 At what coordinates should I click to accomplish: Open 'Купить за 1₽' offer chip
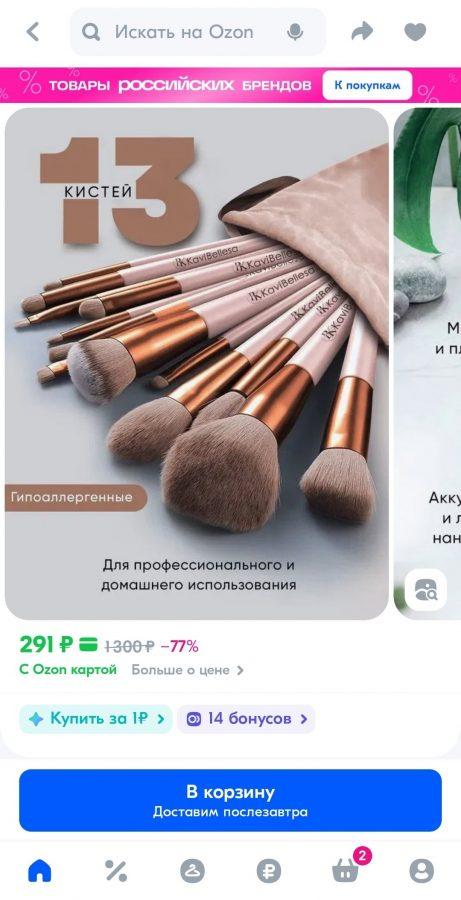tap(95, 719)
